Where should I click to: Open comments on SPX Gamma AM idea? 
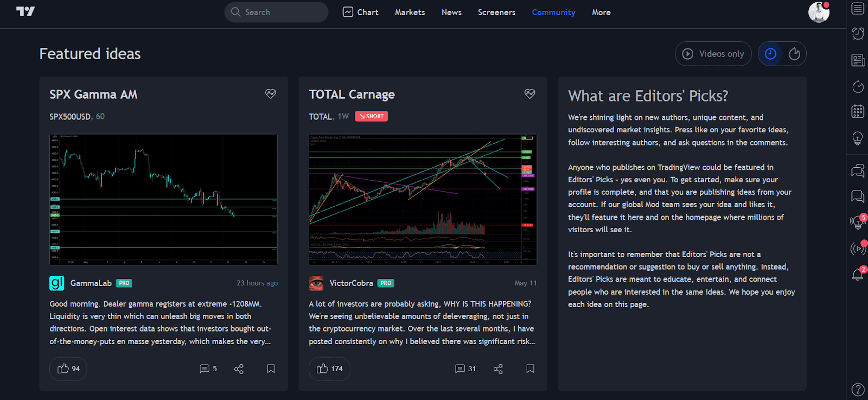coord(208,369)
